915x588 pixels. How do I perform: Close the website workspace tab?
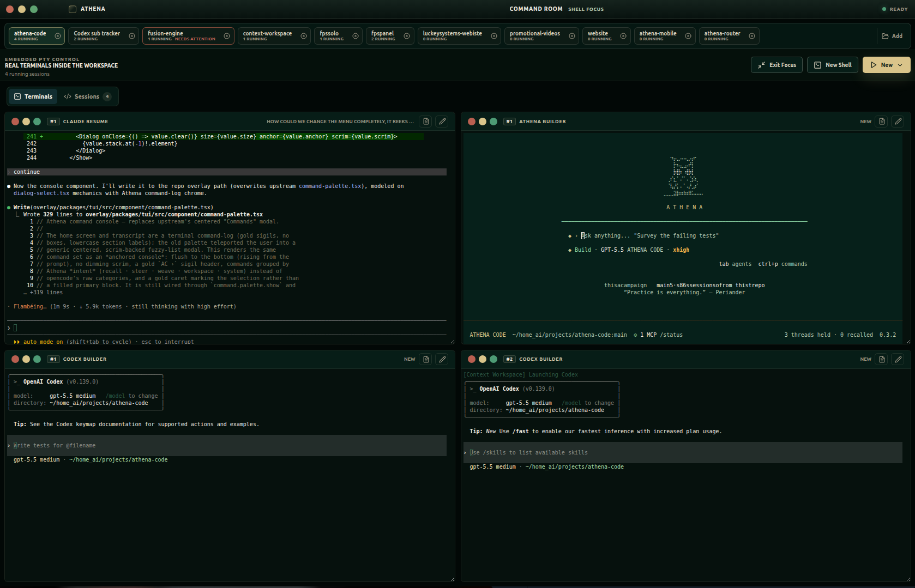623,36
